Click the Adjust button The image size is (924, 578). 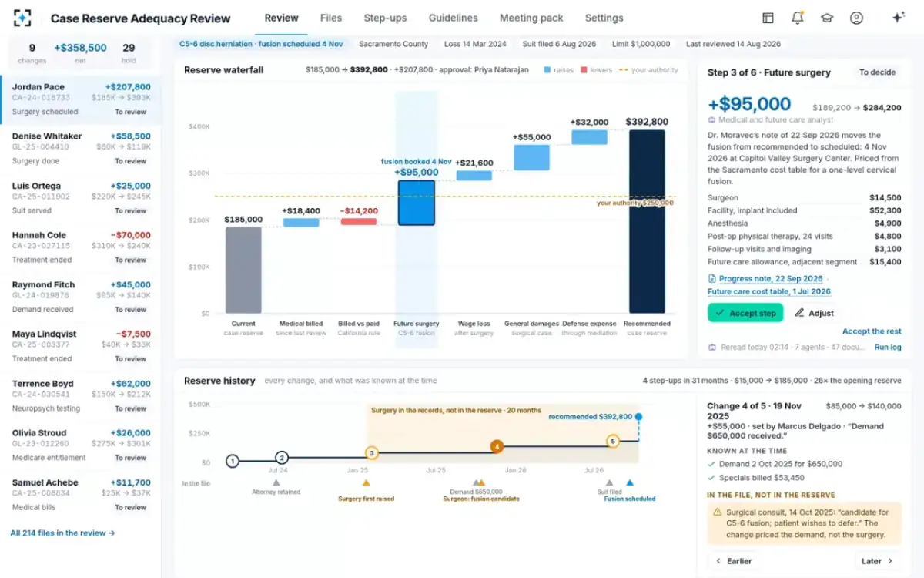click(x=815, y=313)
